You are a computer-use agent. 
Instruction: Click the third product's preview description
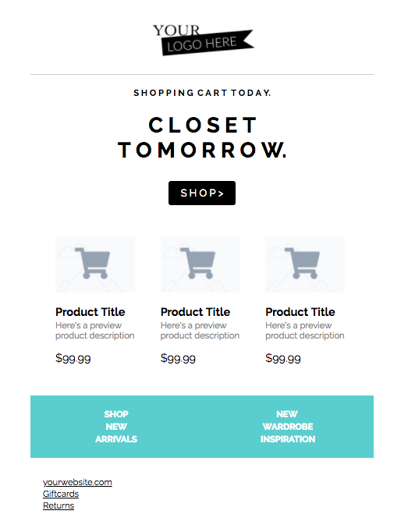[305, 331]
